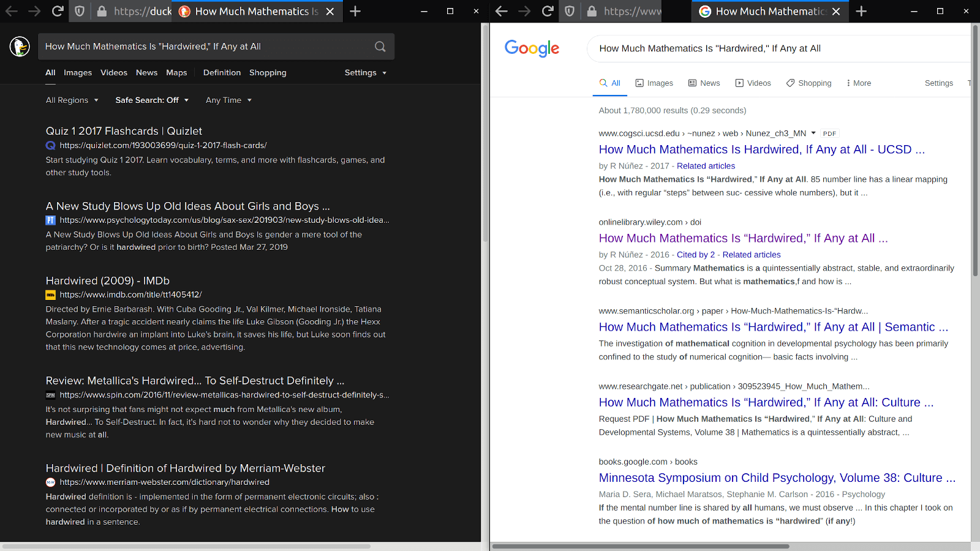
Task: Select the Maps tab in DuckDuckGo
Action: point(176,73)
